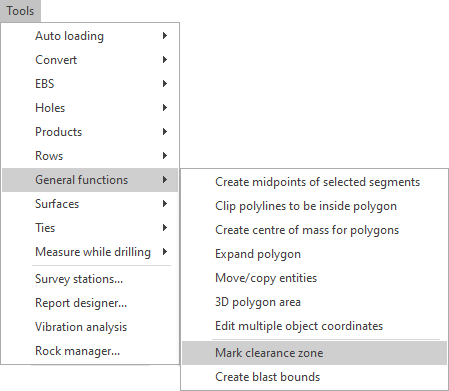Expand arrow beside Measure while drilling
Screen dimensions: 449x391
tap(165, 252)
